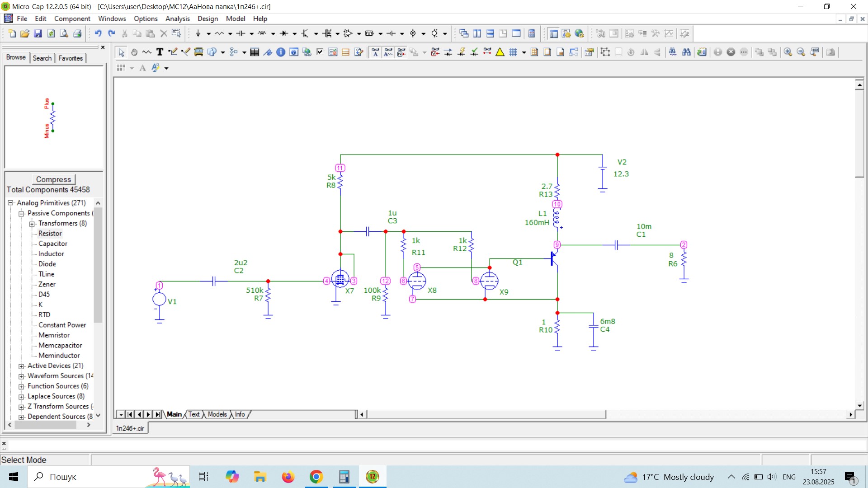Screen dimensions: 868x488
Task: Click the Undo arrow icon
Action: 98,33
